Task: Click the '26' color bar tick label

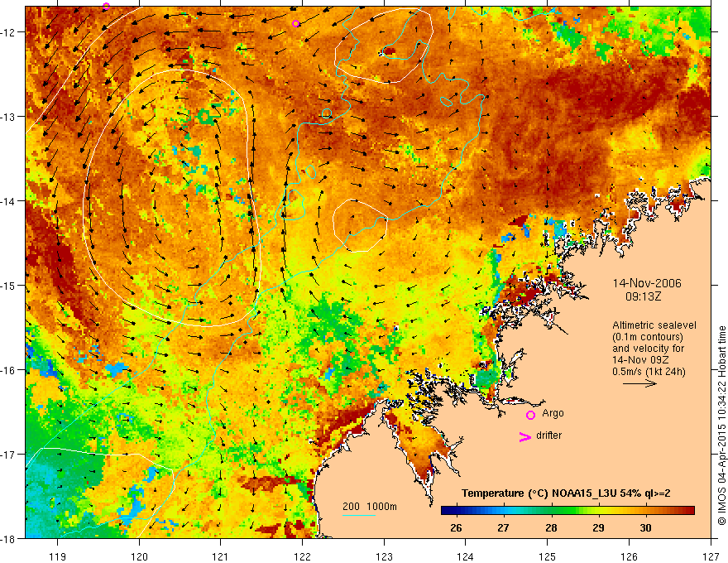Action: point(456,527)
